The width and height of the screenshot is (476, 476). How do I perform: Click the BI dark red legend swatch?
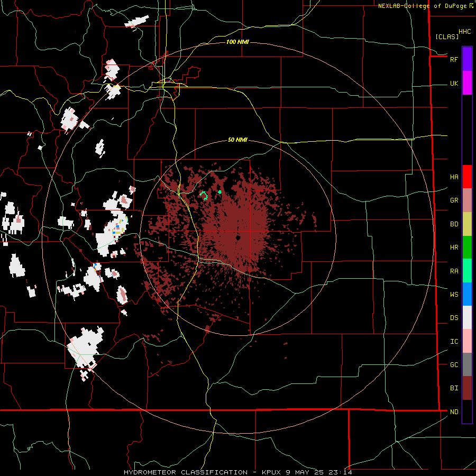(467, 388)
